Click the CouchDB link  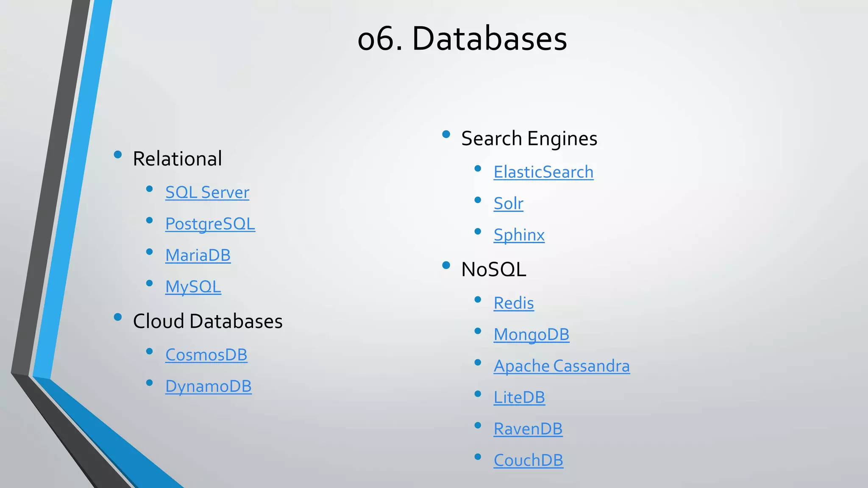click(x=528, y=460)
